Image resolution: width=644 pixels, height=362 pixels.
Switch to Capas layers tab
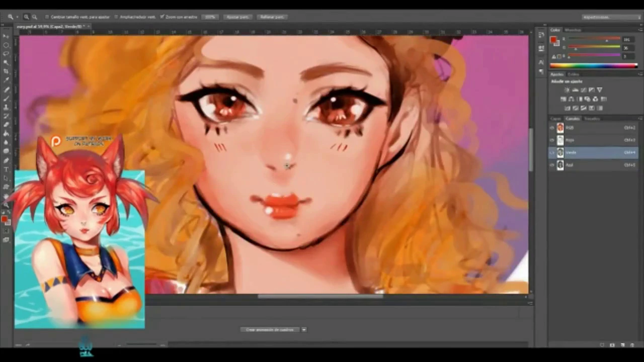coord(556,119)
